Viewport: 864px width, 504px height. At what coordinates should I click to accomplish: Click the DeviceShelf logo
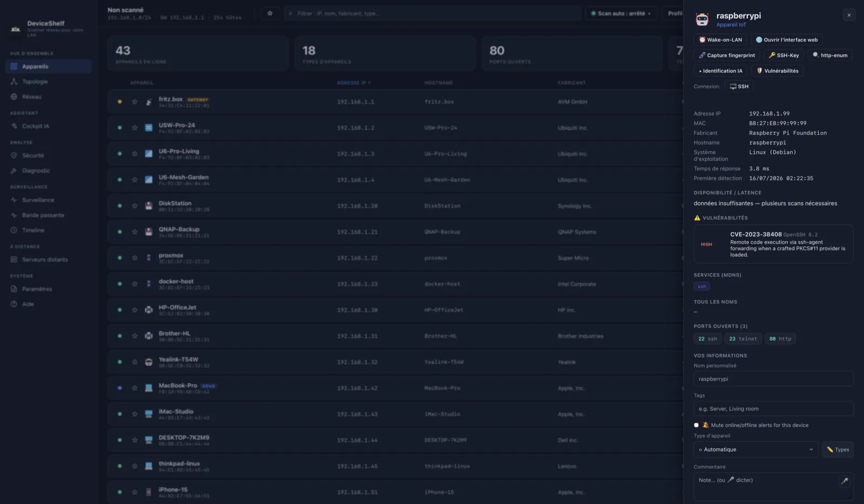coord(16,29)
